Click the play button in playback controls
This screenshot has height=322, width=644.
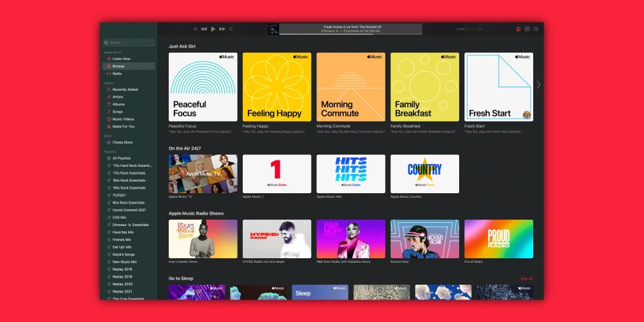213,29
